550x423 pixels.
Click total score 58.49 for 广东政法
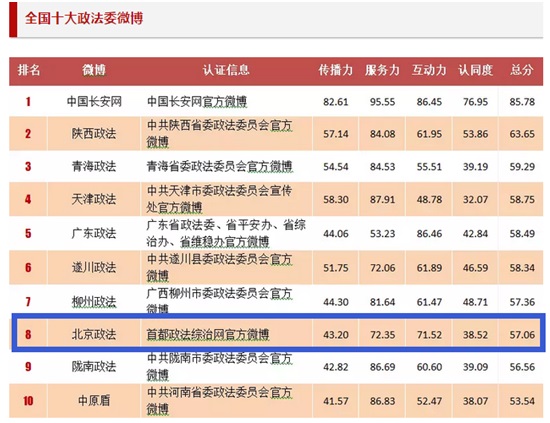point(522,234)
